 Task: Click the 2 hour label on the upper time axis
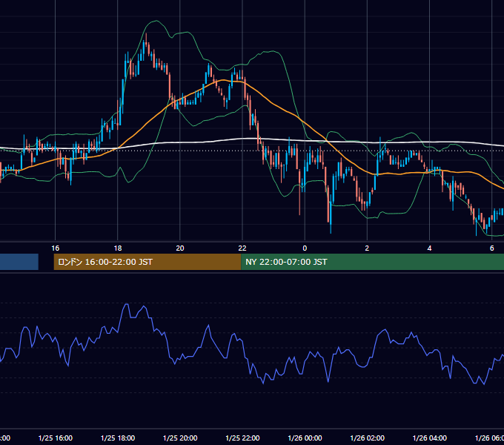(367, 248)
